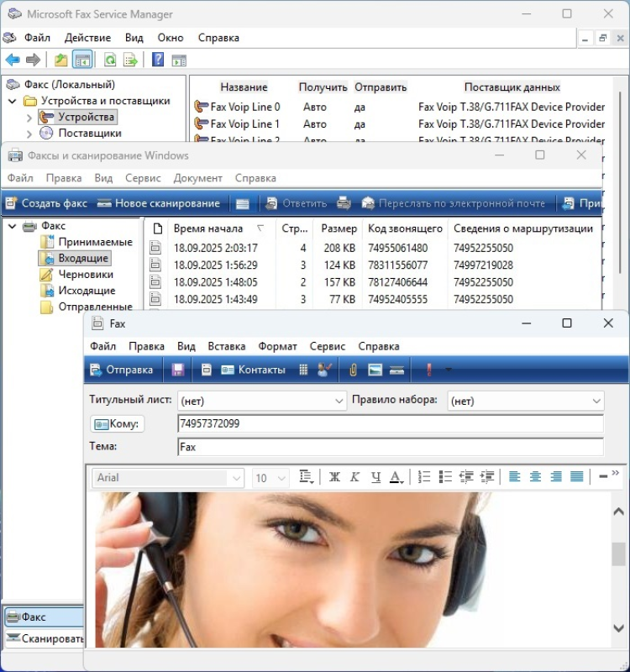Toggle italic formatting (К) button
The width and height of the screenshot is (630, 672).
354,477
